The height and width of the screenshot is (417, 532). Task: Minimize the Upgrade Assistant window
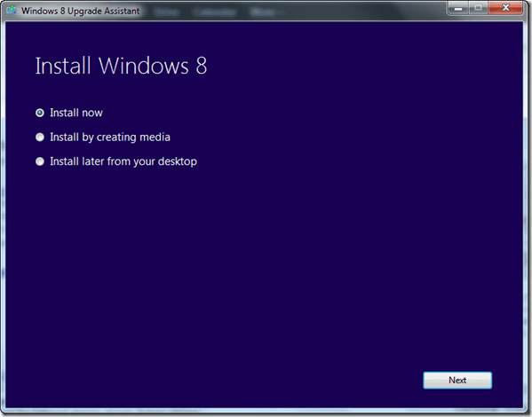click(458, 8)
